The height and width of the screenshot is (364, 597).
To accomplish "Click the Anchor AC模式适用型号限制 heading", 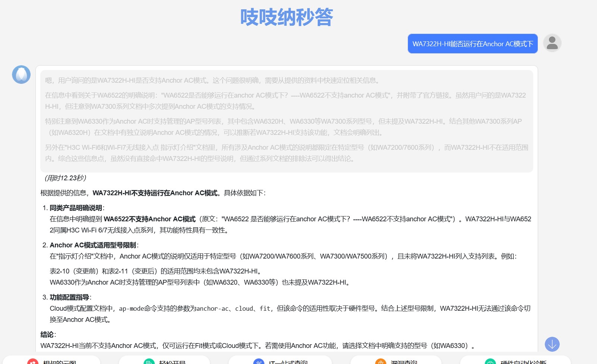I will click(x=93, y=245).
